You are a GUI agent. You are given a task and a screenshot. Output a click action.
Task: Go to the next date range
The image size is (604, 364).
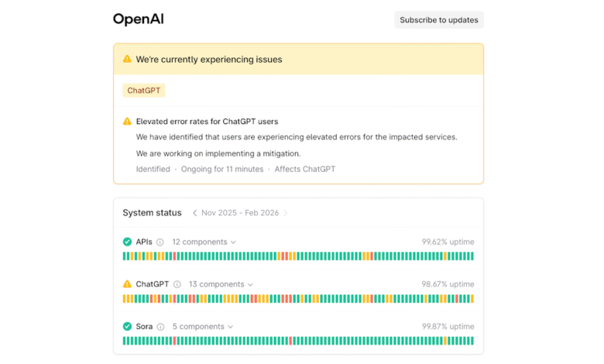(x=285, y=213)
